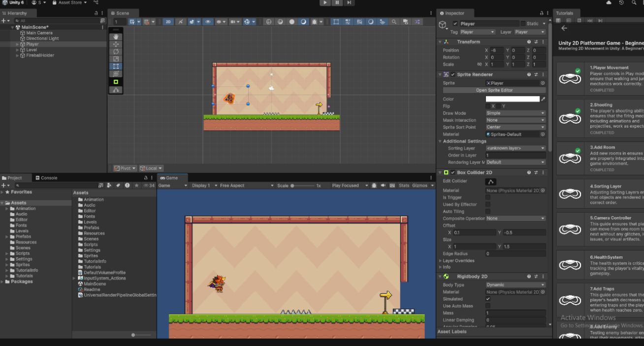644x346 pixels.
Task: Open the Display 1 dropdown
Action: [x=204, y=186]
